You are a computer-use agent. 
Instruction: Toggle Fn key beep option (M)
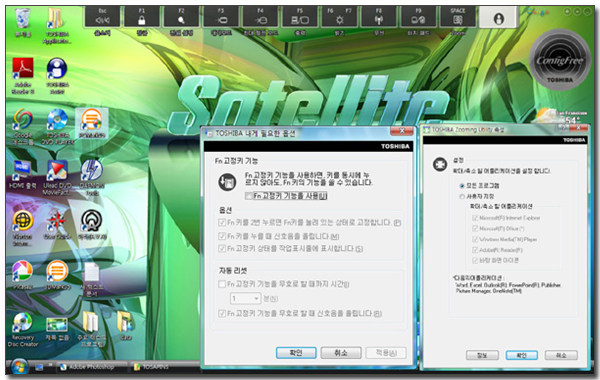point(222,236)
